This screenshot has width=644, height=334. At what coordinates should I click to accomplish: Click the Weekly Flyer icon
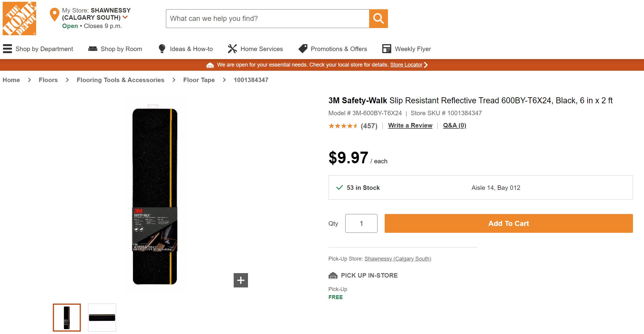pyautogui.click(x=387, y=49)
